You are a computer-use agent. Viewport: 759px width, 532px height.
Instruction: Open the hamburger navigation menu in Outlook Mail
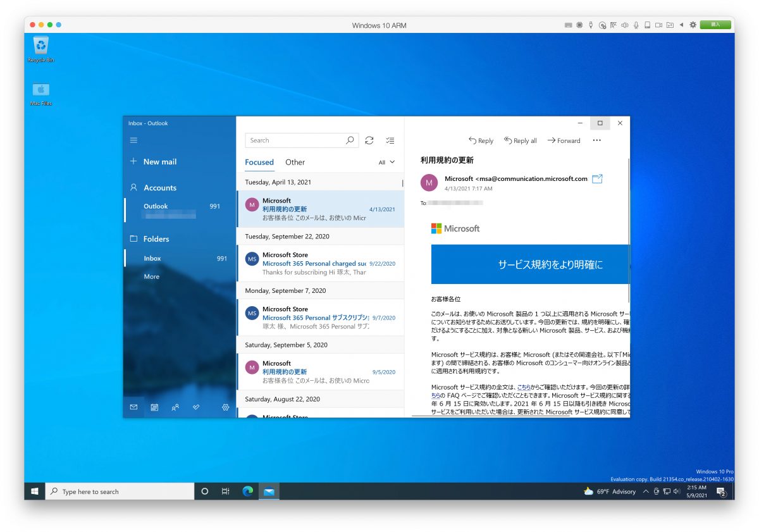(x=133, y=140)
